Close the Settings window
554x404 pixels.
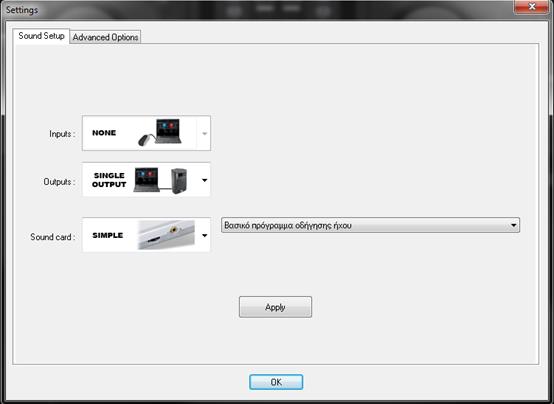click(x=532, y=7)
